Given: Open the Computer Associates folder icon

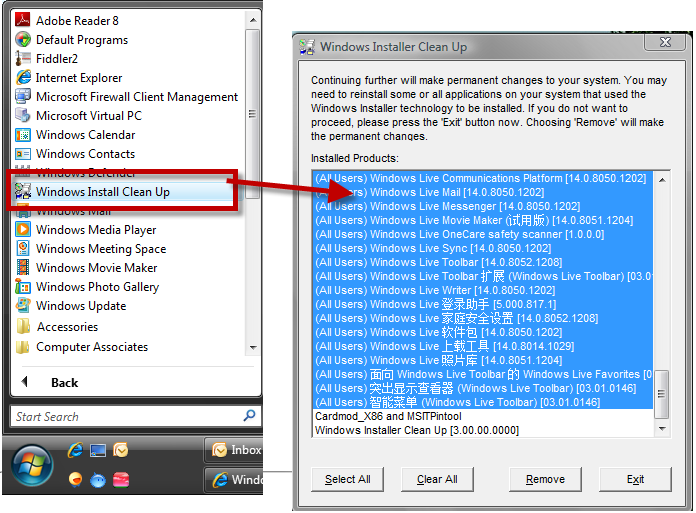Looking at the screenshot, I should [x=23, y=346].
